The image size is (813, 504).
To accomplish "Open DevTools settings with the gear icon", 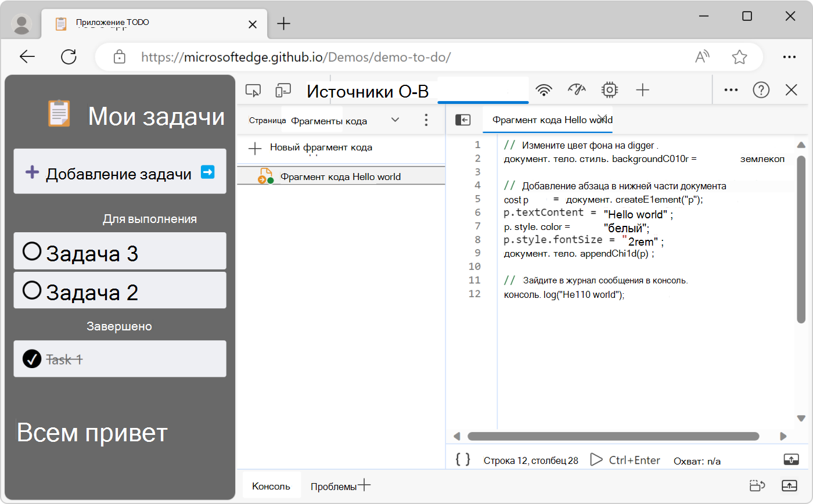I will coord(609,90).
